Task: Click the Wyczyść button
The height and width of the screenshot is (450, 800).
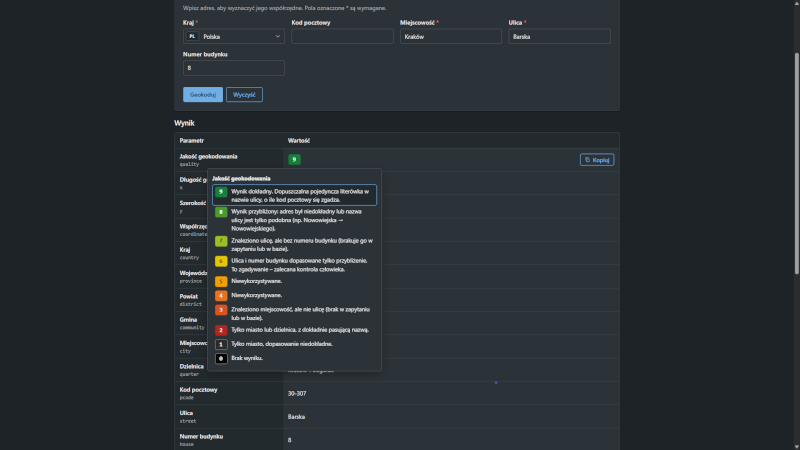Action: (244, 94)
